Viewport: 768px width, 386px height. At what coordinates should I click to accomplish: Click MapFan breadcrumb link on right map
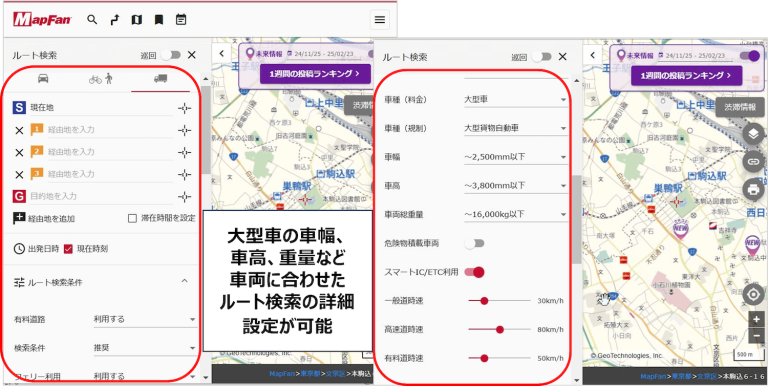(x=654, y=376)
